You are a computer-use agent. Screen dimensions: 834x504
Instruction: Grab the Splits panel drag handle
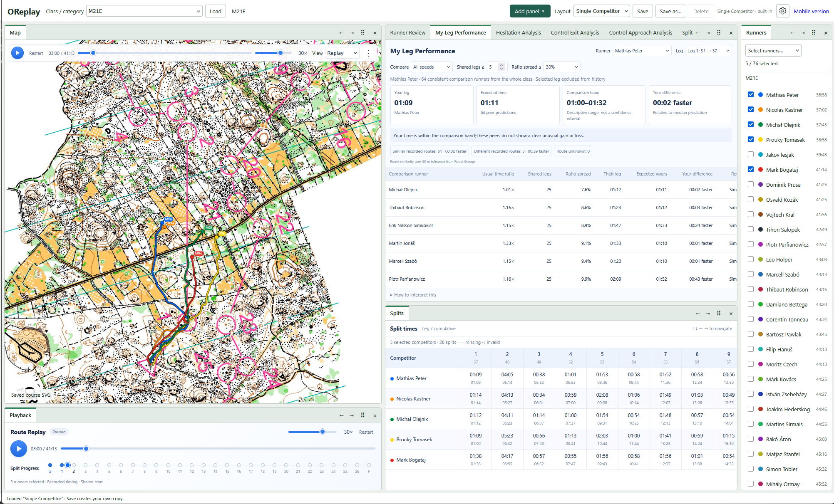pyautogui.click(x=719, y=313)
